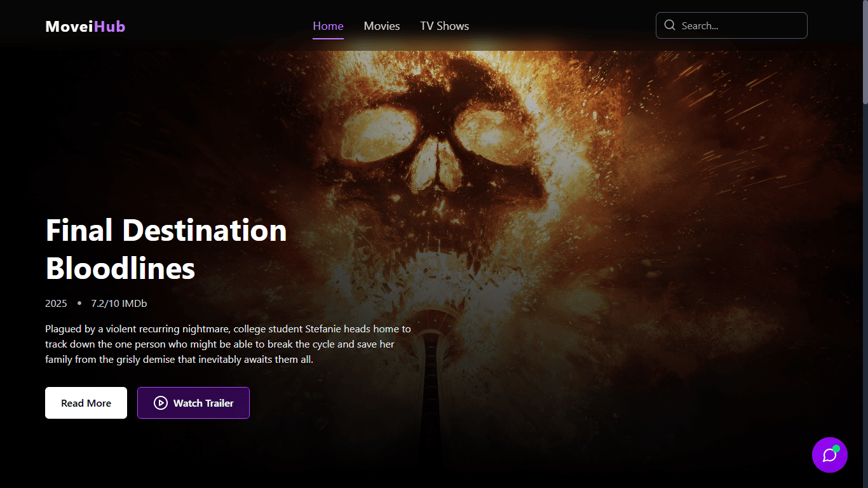Open the purple chat bubble widget
Screen dimensions: 868x488
click(829, 456)
